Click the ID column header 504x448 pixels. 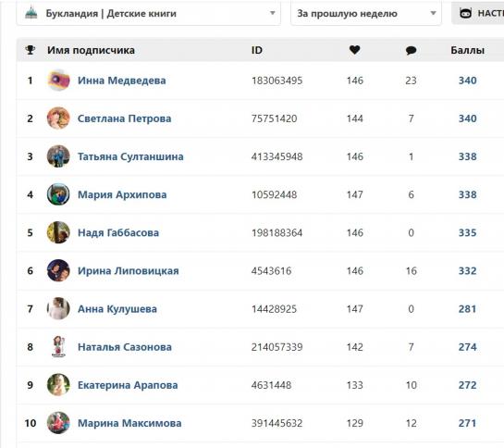[257, 50]
